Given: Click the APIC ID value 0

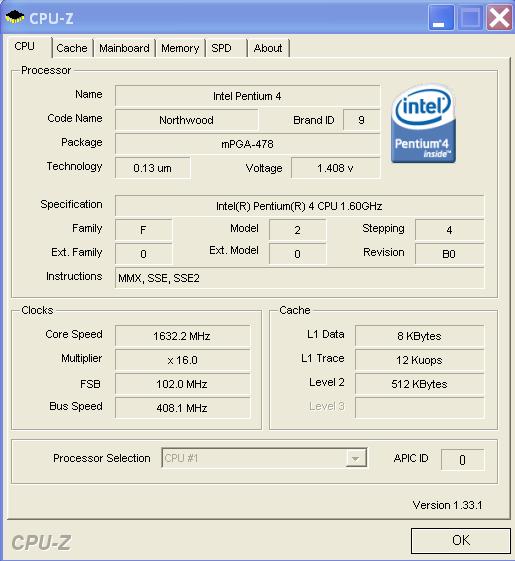Looking at the screenshot, I should tap(462, 460).
